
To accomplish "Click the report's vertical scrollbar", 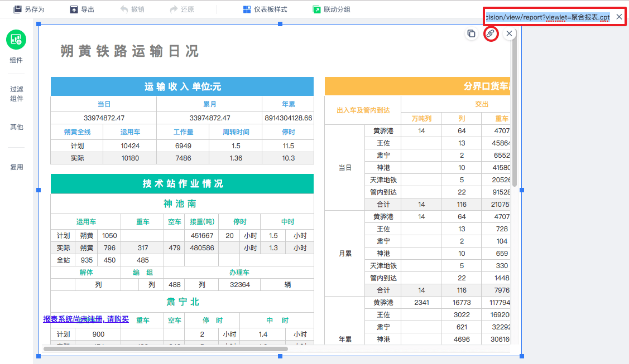I will 514,111.
